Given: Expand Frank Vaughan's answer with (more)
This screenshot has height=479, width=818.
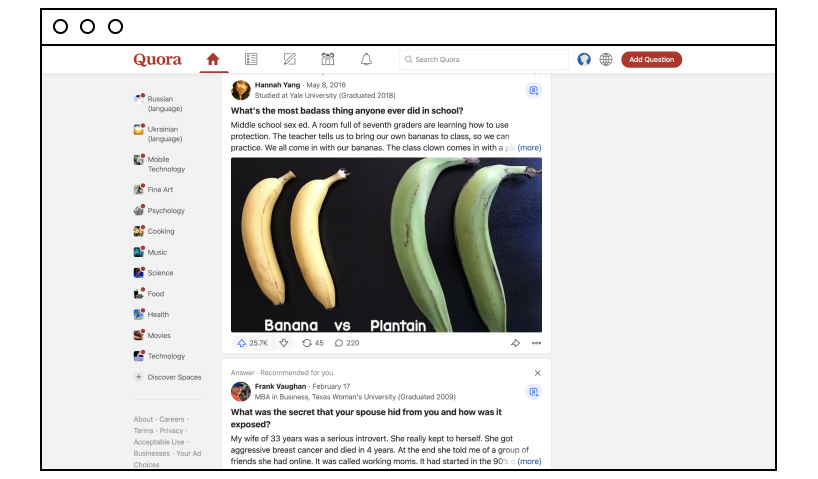Looking at the screenshot, I should [529, 461].
